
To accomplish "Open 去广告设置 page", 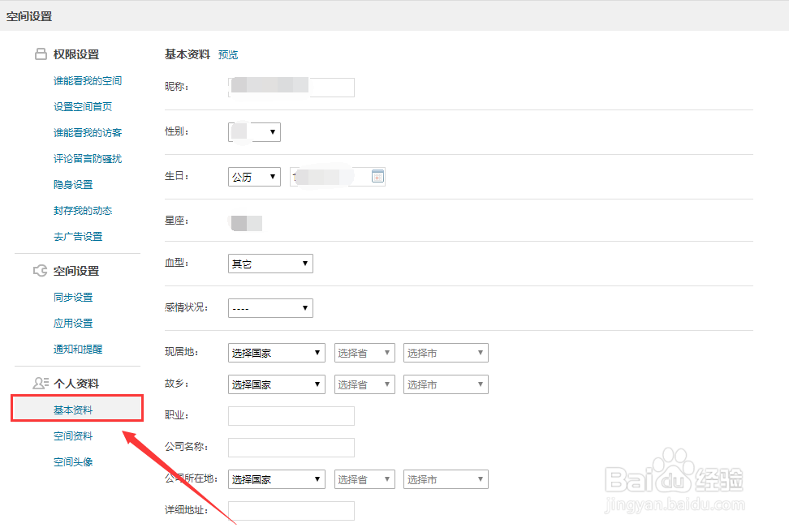I will 78,236.
